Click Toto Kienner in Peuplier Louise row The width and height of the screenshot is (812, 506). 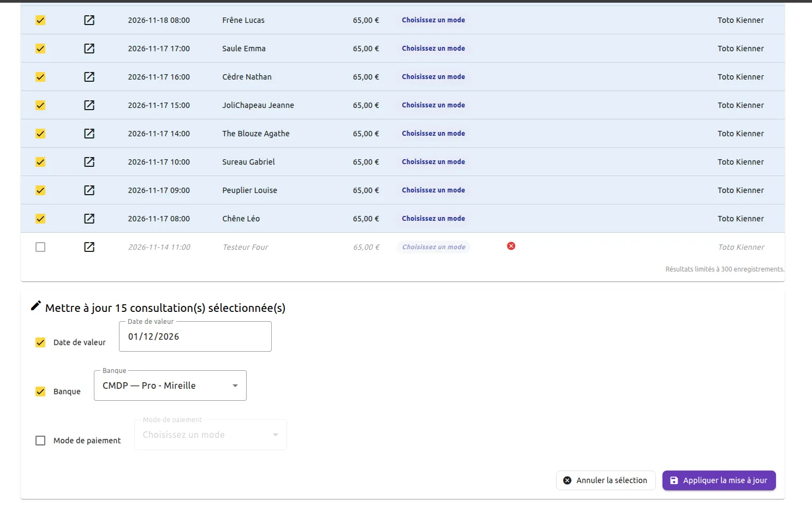tap(741, 190)
